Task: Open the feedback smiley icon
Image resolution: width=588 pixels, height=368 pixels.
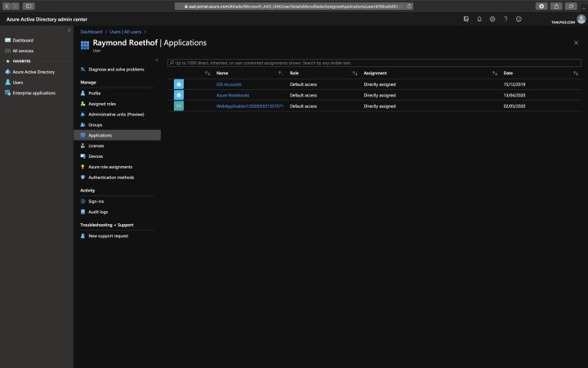Action: 519,18
